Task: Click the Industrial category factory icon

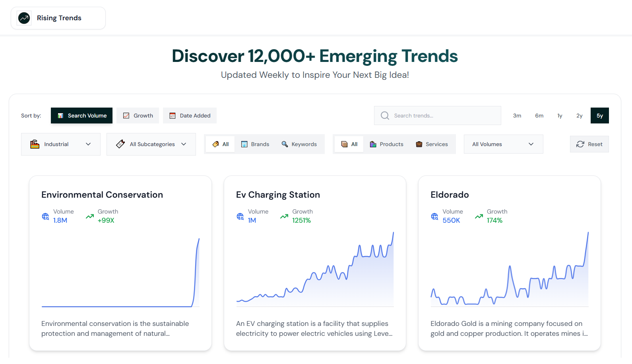Action: tap(35, 144)
